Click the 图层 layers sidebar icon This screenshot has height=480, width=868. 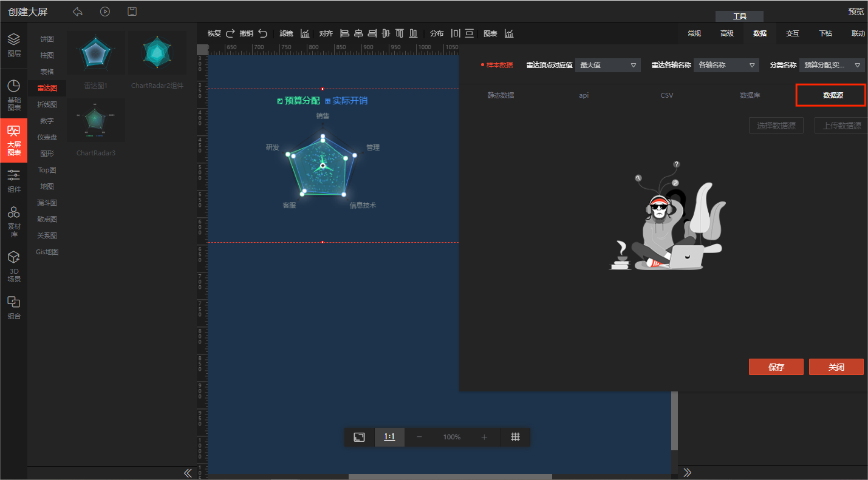click(14, 45)
